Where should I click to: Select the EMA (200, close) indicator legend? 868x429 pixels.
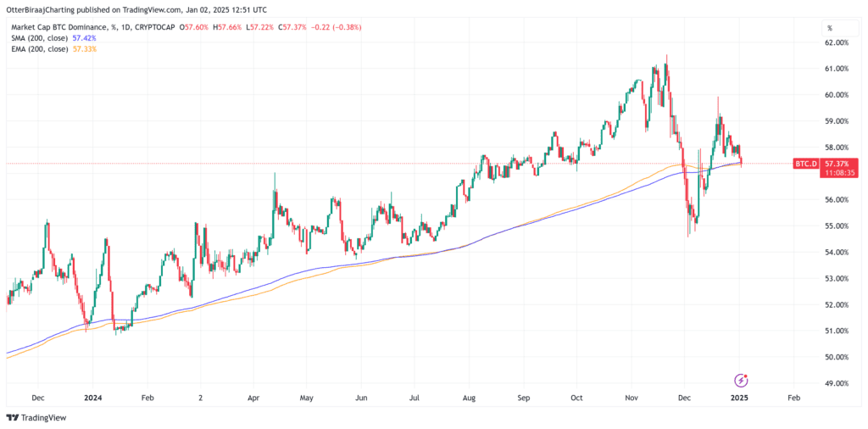click(38, 49)
